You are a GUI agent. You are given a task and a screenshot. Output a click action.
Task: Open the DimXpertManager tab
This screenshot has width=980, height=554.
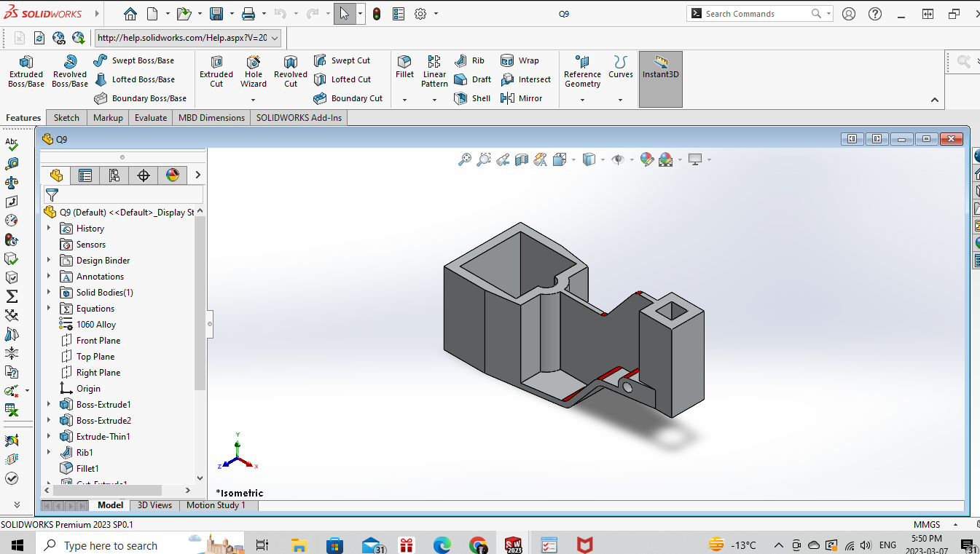(x=144, y=175)
